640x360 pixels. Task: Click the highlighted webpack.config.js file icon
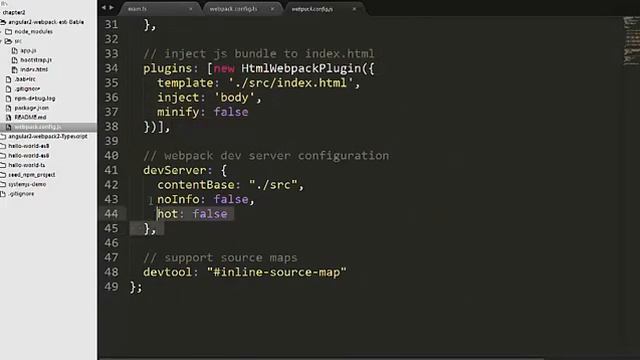pos(9,127)
